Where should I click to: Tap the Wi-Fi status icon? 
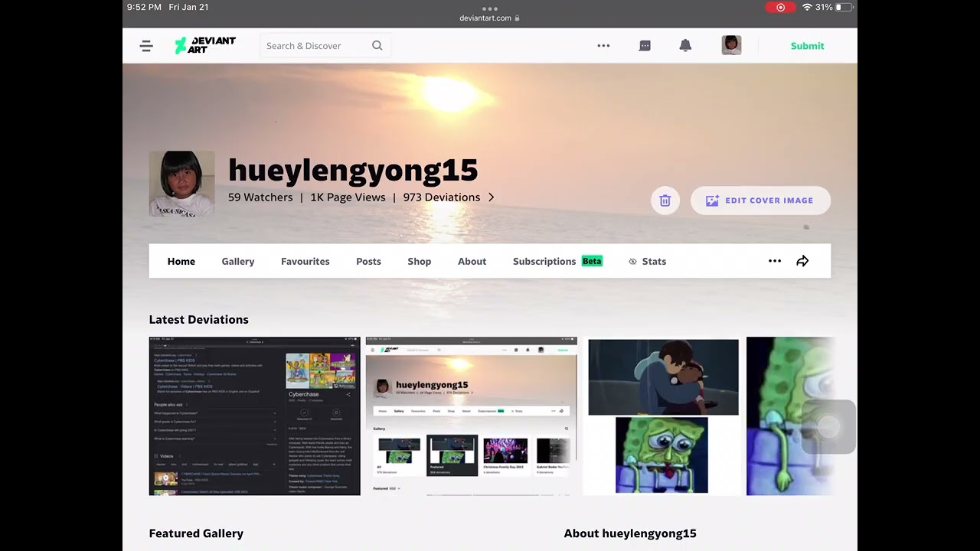pos(807,8)
